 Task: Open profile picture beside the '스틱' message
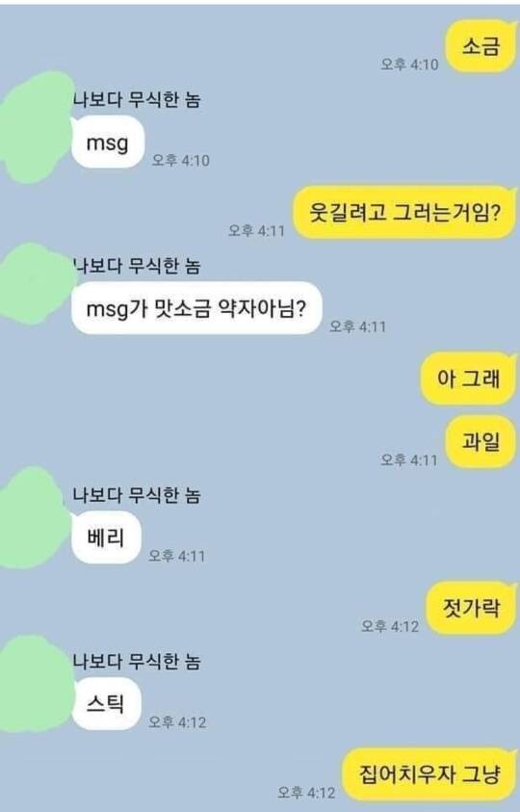36,685
